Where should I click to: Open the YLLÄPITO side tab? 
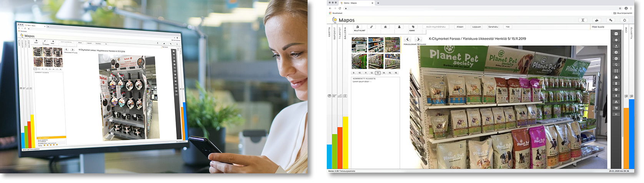click(x=631, y=33)
